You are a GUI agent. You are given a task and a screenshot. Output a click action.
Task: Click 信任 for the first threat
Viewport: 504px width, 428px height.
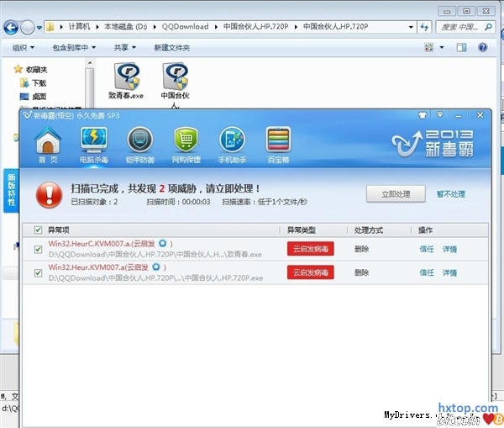[427, 249]
